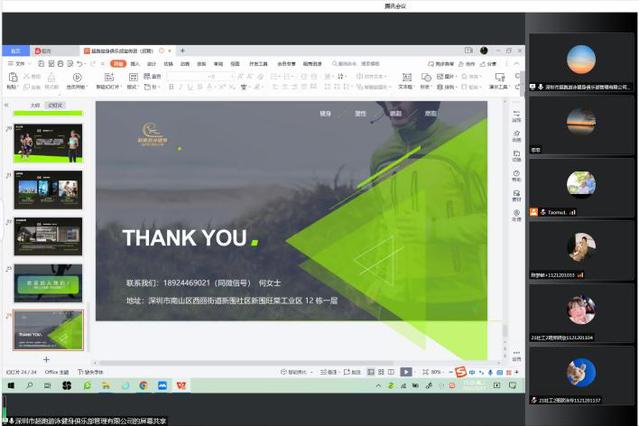Open WeChat green icon on taskbar
This screenshot has width=639, height=426.
(x=87, y=385)
